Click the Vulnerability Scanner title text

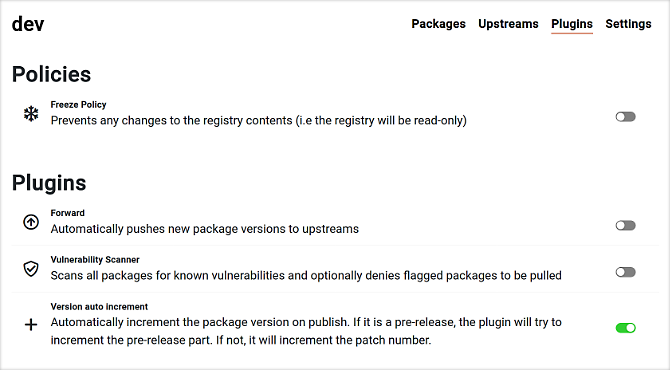[95, 260]
